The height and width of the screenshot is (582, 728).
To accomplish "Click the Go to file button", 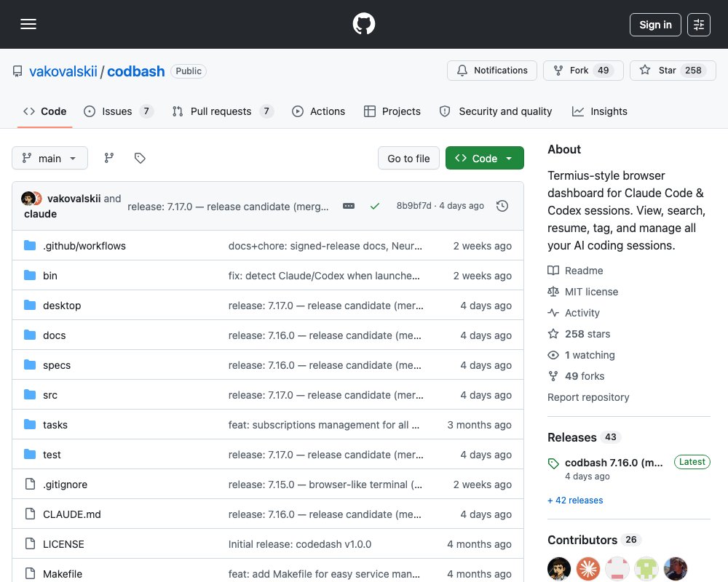I will (408, 159).
